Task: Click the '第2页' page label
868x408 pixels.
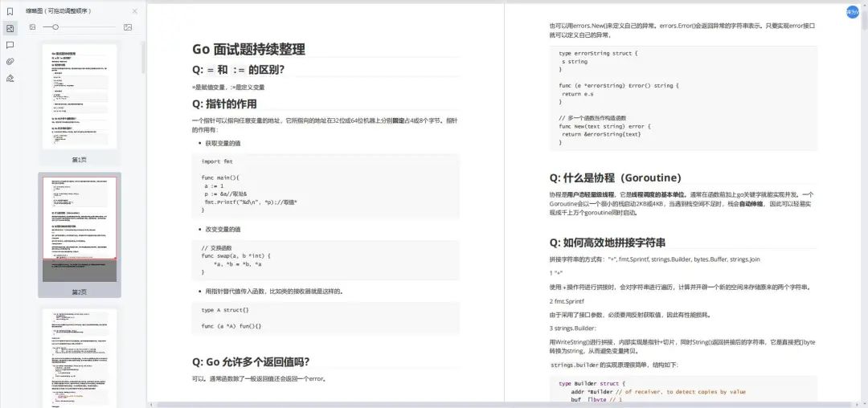Action: pyautogui.click(x=80, y=292)
